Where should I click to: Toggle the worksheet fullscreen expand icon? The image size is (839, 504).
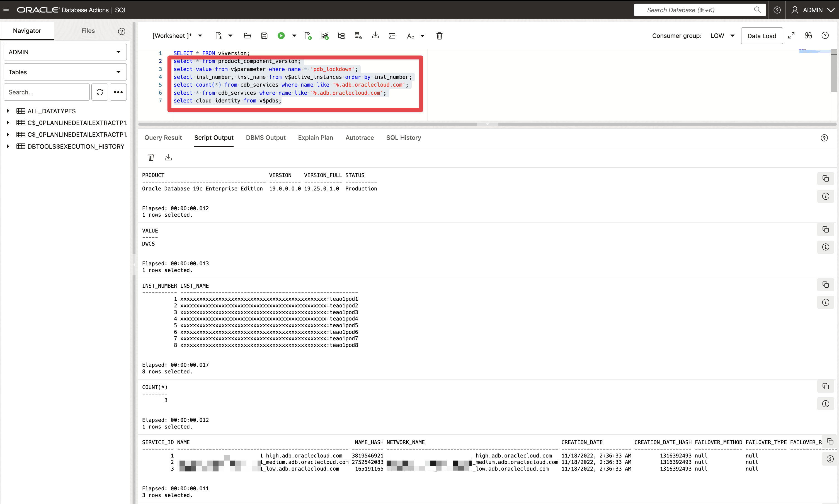pos(791,36)
